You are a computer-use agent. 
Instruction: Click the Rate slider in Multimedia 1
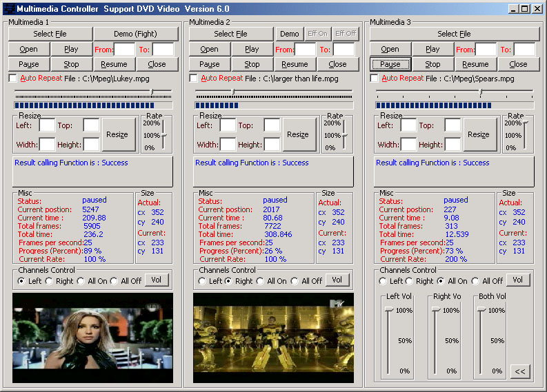click(163, 135)
